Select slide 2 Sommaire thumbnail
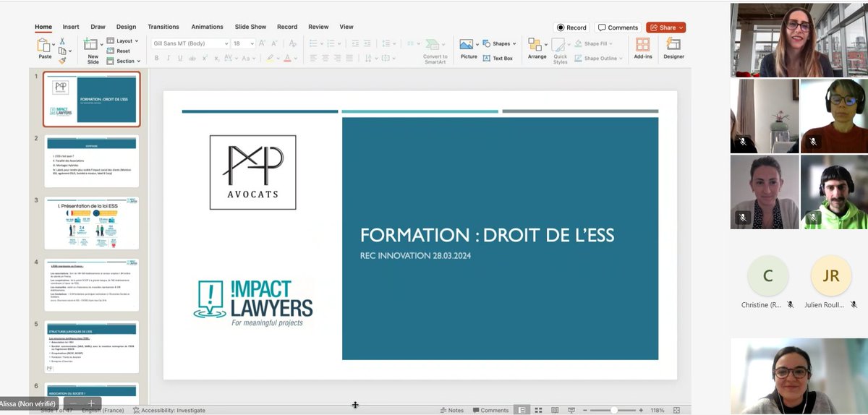This screenshot has height=415, width=868. (91, 161)
